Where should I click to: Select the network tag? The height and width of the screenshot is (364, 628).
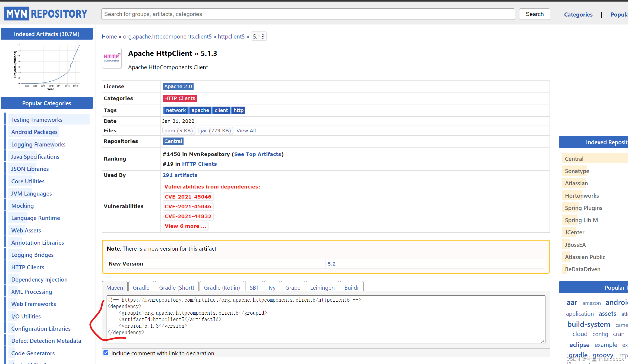176,110
